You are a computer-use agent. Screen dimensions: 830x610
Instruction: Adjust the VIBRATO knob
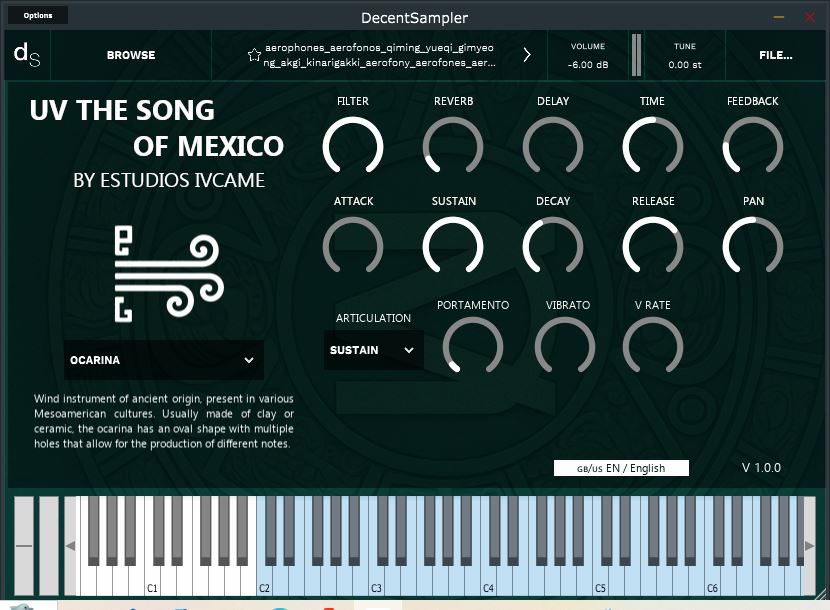pyautogui.click(x=565, y=347)
